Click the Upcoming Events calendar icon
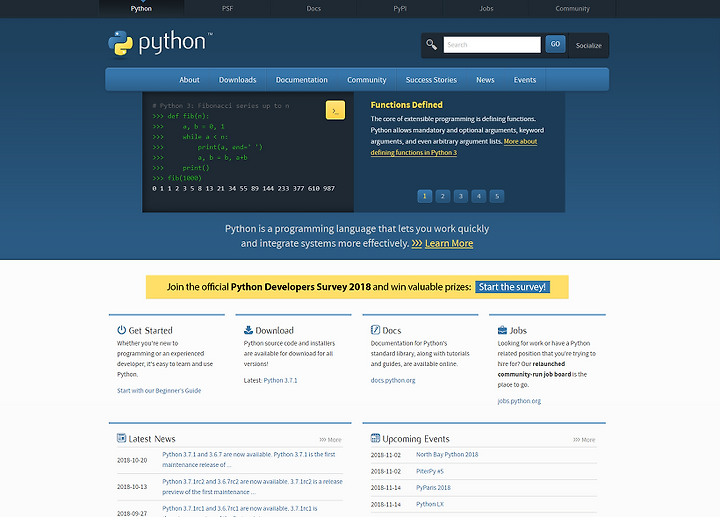The image size is (720, 517). pos(375,438)
